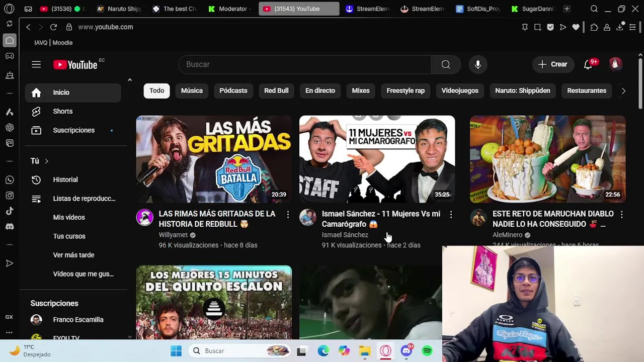Open the Franco Escamilla subscription
Screen dimensions: 644x362
[x=73, y=320]
